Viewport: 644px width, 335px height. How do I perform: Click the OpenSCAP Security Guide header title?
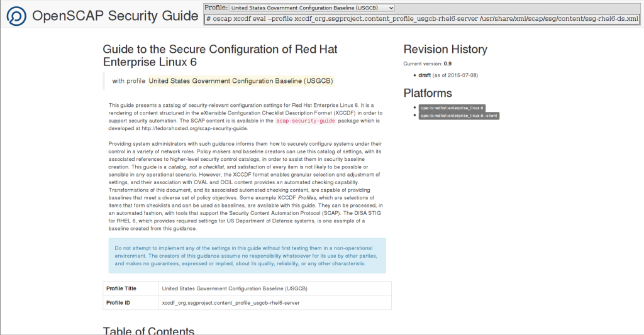pyautogui.click(x=115, y=16)
